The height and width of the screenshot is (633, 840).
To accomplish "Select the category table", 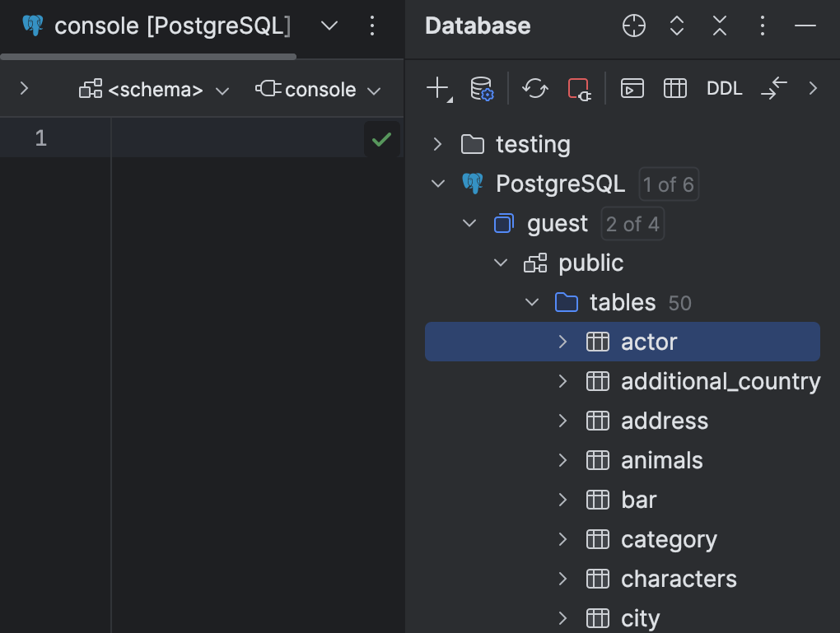I will point(669,539).
